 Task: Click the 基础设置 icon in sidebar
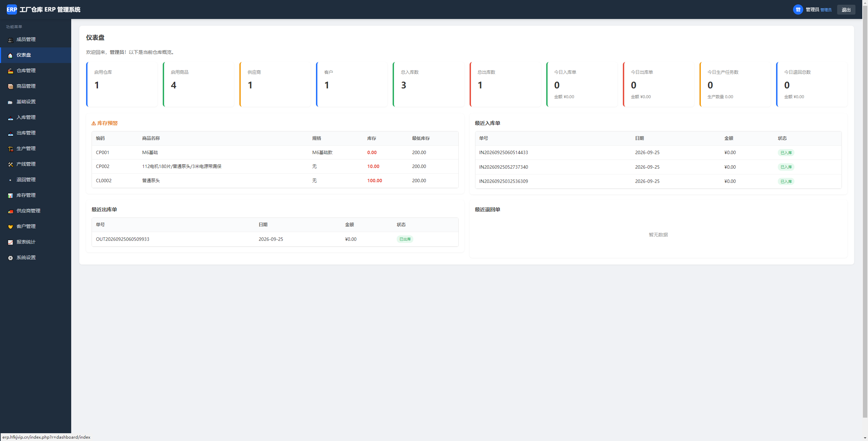[11, 102]
